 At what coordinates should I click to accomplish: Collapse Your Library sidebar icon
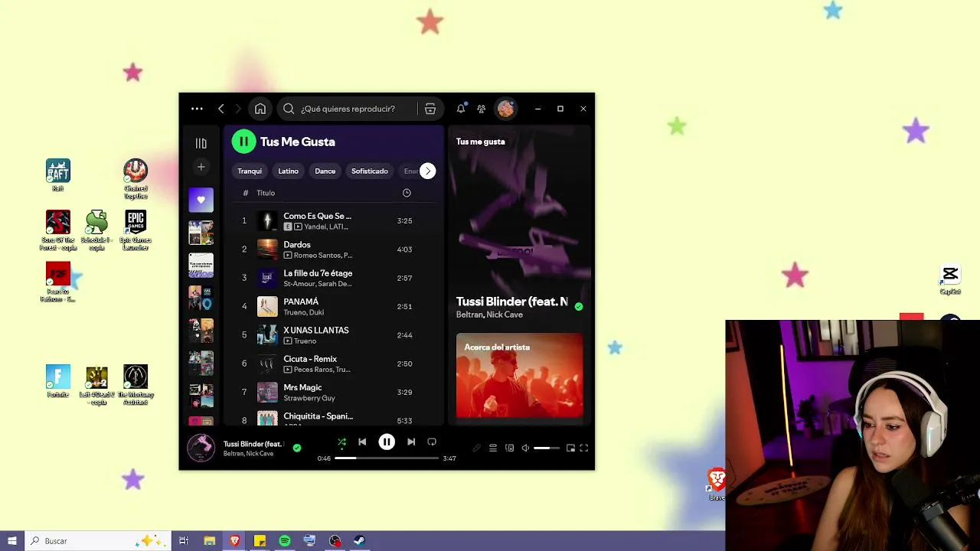click(201, 143)
